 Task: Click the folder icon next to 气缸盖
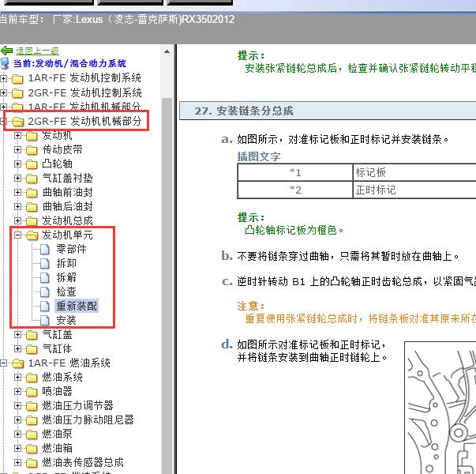(32, 335)
